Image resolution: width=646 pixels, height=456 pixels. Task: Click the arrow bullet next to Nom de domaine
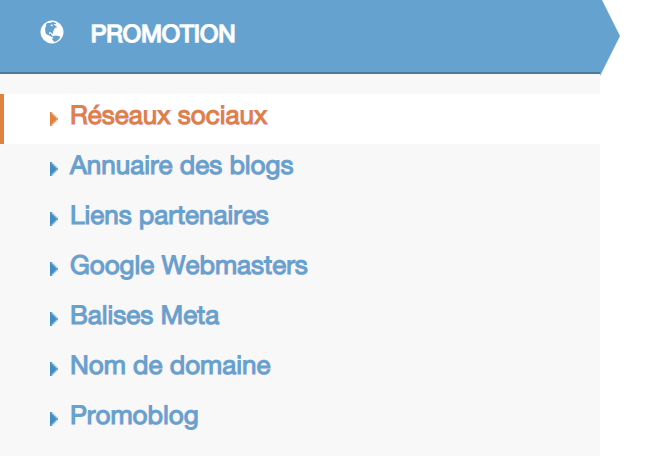tap(54, 369)
